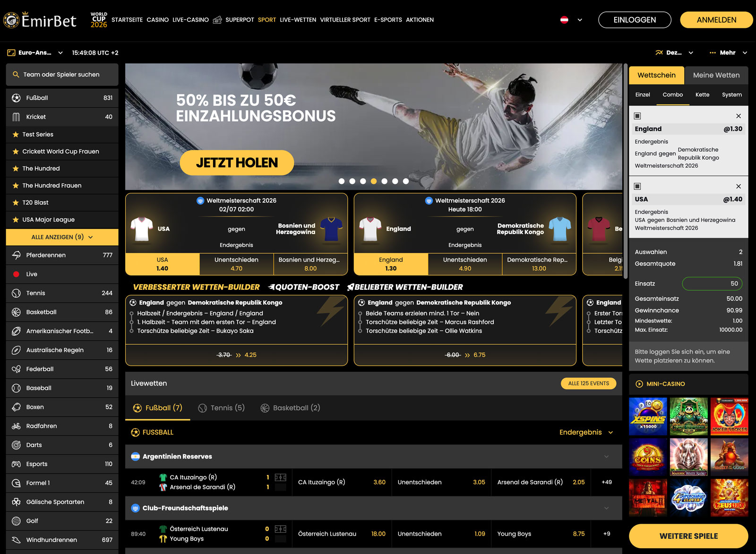The height and width of the screenshot is (554, 756).
Task: Select the Einzel bet type tab
Action: [643, 95]
